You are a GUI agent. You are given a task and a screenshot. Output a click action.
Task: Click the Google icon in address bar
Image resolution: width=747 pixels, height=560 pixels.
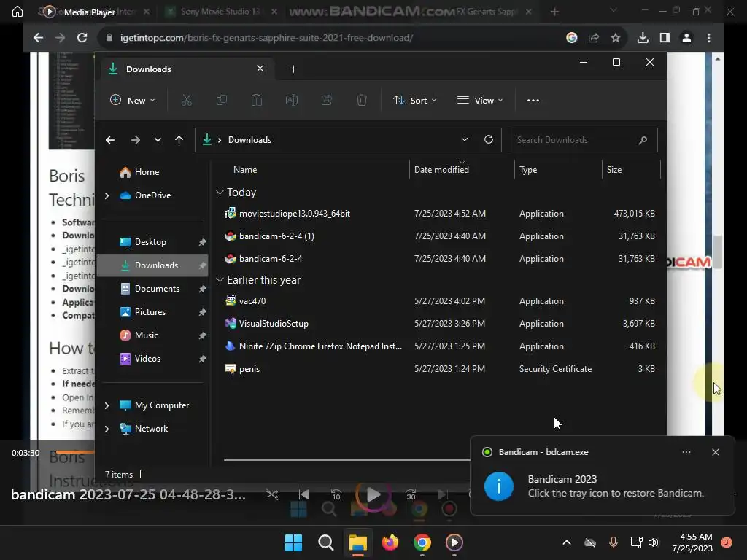(572, 38)
